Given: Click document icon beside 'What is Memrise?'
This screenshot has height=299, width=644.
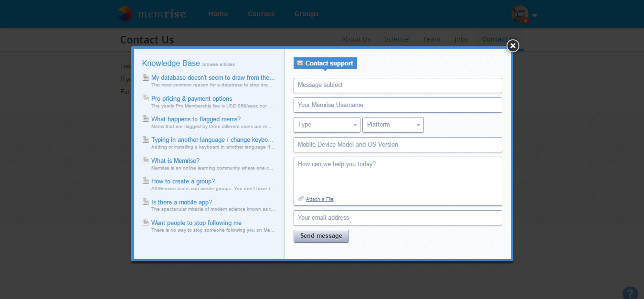Looking at the screenshot, I should (146, 160).
